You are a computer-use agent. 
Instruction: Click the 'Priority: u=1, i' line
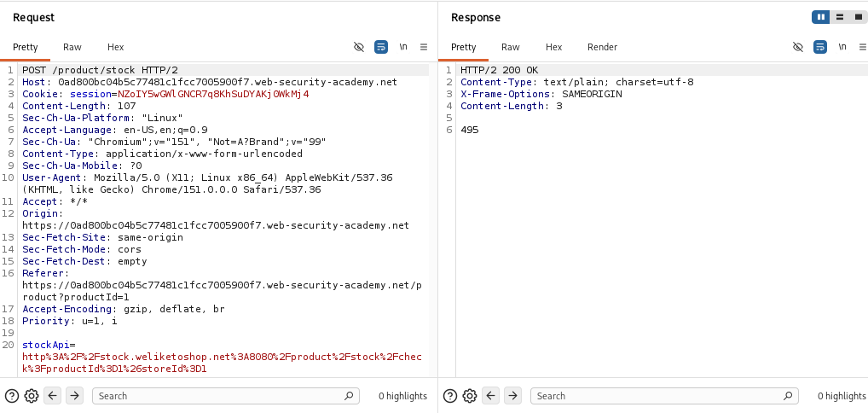click(70, 321)
